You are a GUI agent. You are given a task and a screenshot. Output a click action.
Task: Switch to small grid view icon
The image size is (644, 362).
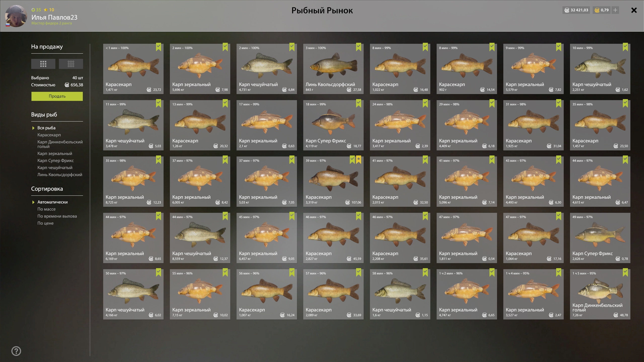71,64
